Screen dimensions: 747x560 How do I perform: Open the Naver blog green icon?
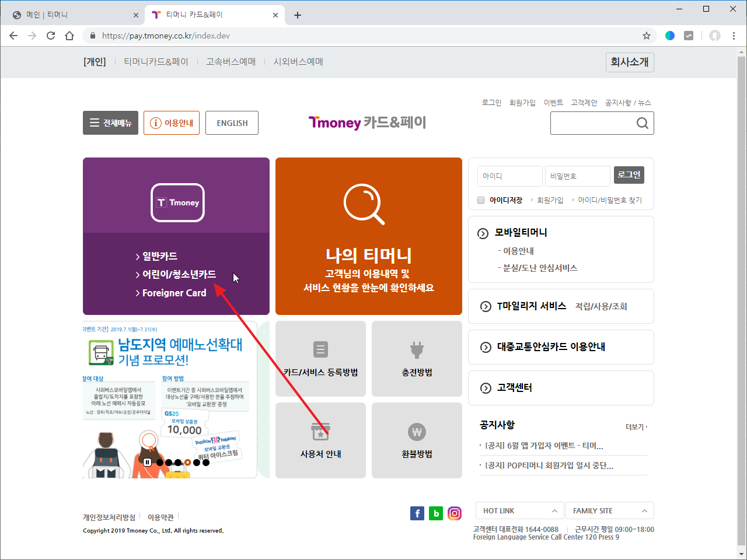(436, 513)
